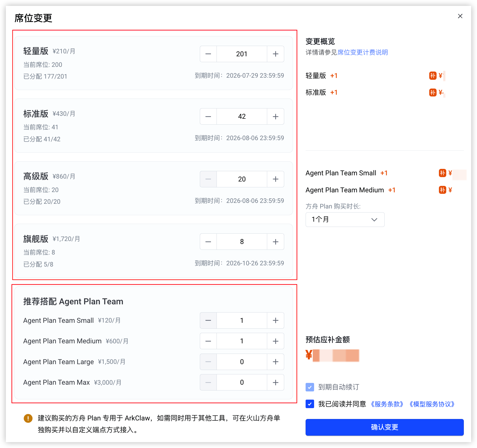The height and width of the screenshot is (448, 477).
Task: Add a 旗舰版 seat with plus
Action: click(275, 242)
